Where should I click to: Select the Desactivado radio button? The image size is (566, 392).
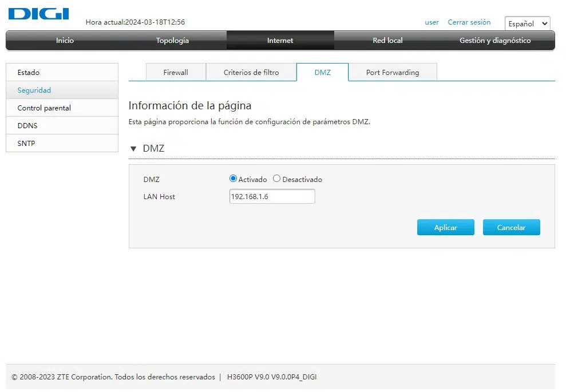tap(277, 179)
